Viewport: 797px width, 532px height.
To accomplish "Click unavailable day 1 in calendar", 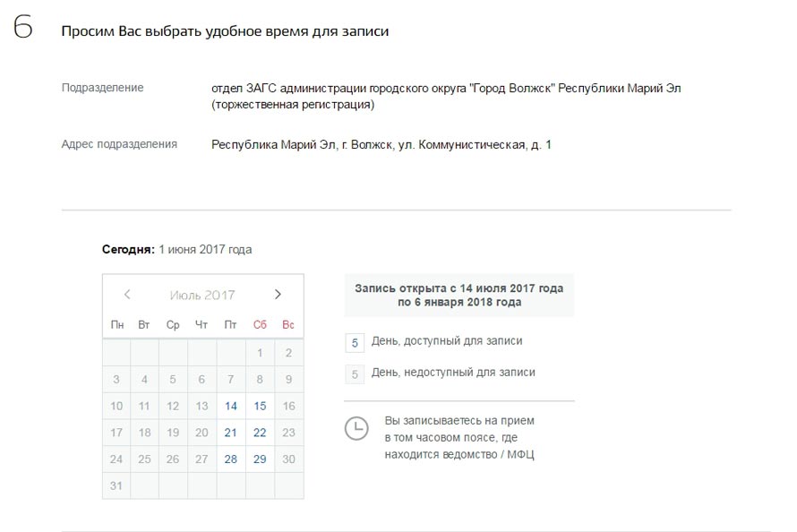I will click(260, 353).
